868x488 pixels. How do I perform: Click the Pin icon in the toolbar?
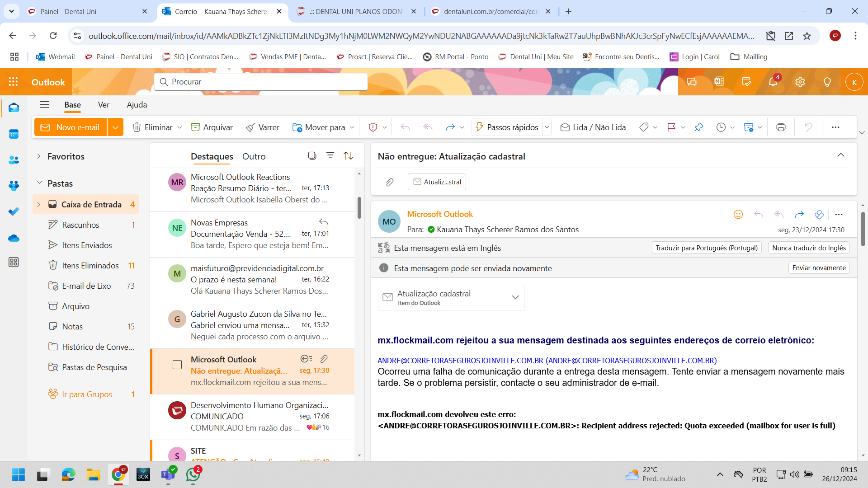pyautogui.click(x=699, y=127)
